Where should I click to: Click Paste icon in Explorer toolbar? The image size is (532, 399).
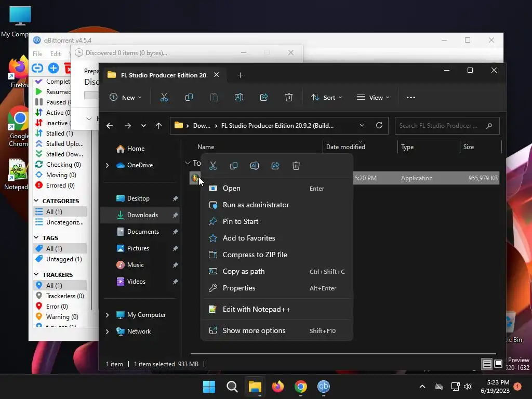pyautogui.click(x=214, y=97)
